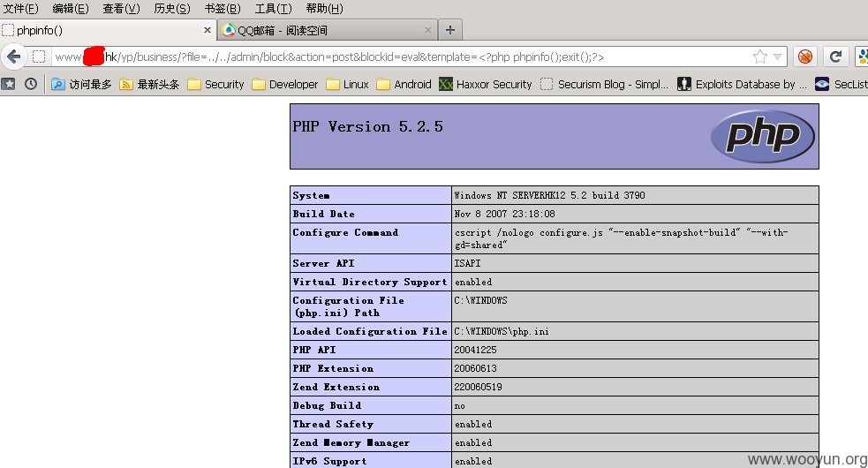Select the Zend Memory Manager label
Image resolution: width=868 pixels, height=468 pixels.
point(351,443)
